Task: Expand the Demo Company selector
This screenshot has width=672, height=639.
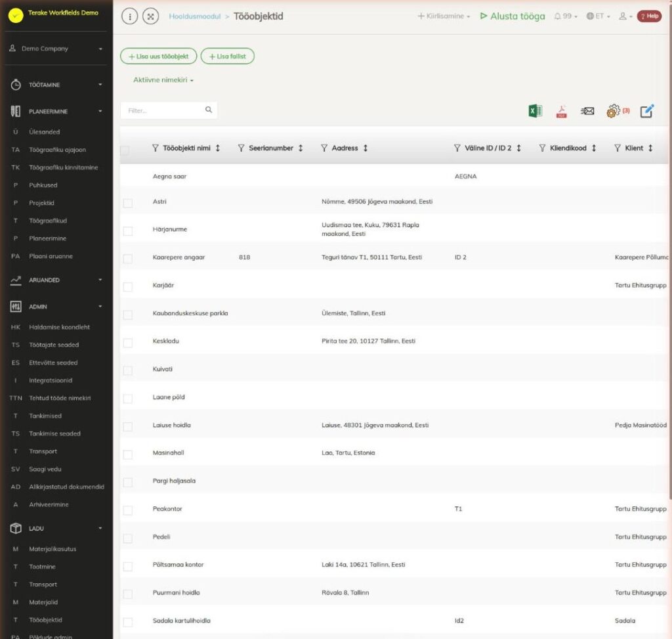Action: (56, 49)
